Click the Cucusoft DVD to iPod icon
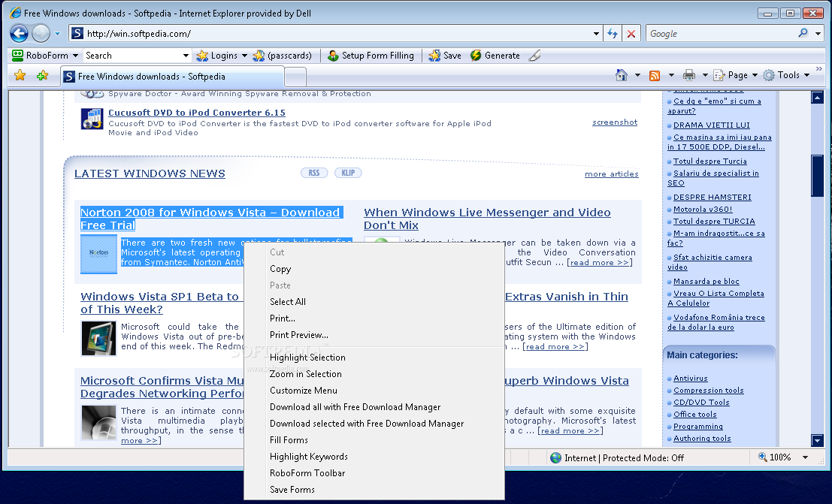The height and width of the screenshot is (504, 832). (x=92, y=119)
